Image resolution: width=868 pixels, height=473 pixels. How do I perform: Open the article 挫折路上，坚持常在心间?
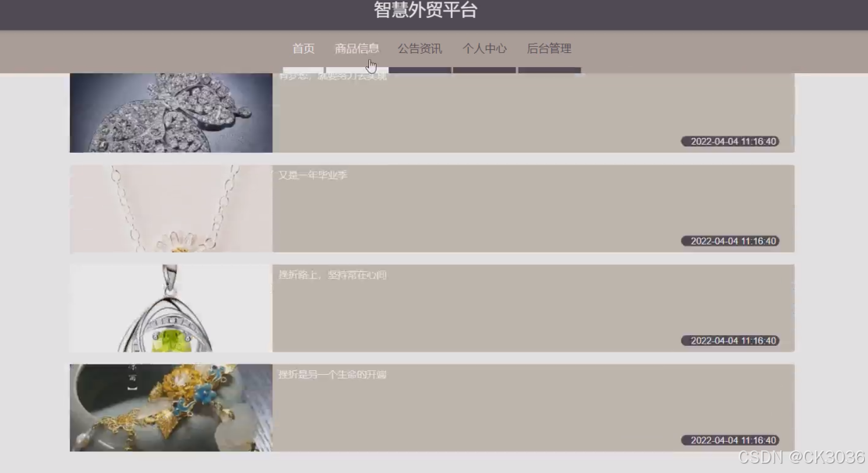coord(332,275)
